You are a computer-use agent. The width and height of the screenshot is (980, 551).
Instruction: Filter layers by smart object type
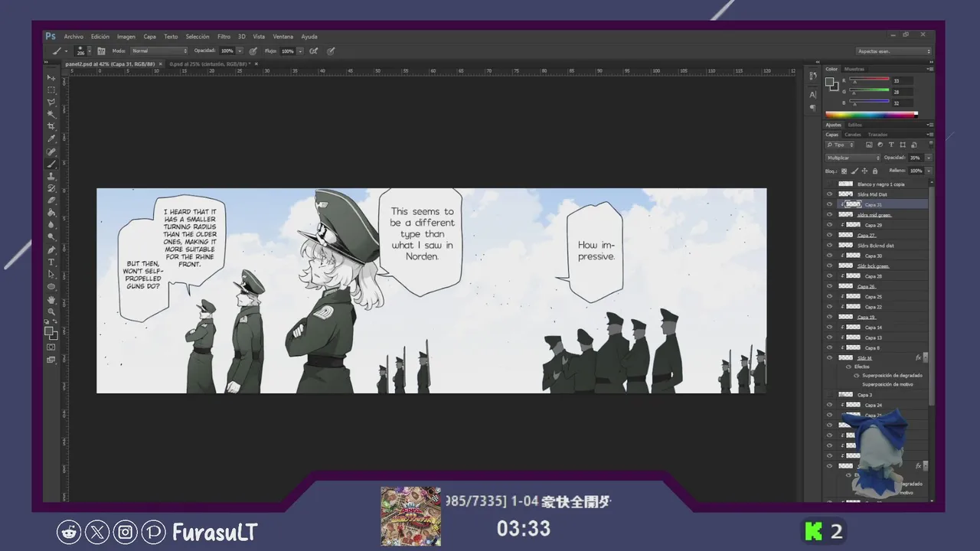913,145
